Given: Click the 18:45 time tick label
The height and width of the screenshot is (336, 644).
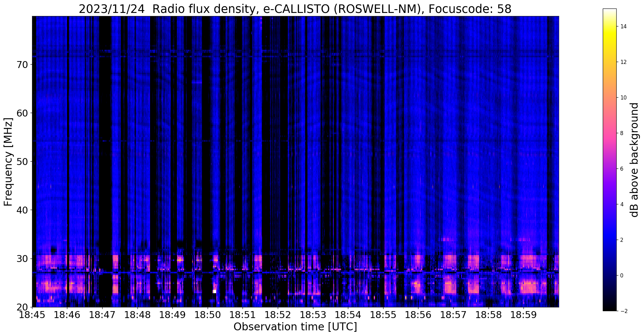Looking at the screenshot, I should (x=32, y=315).
